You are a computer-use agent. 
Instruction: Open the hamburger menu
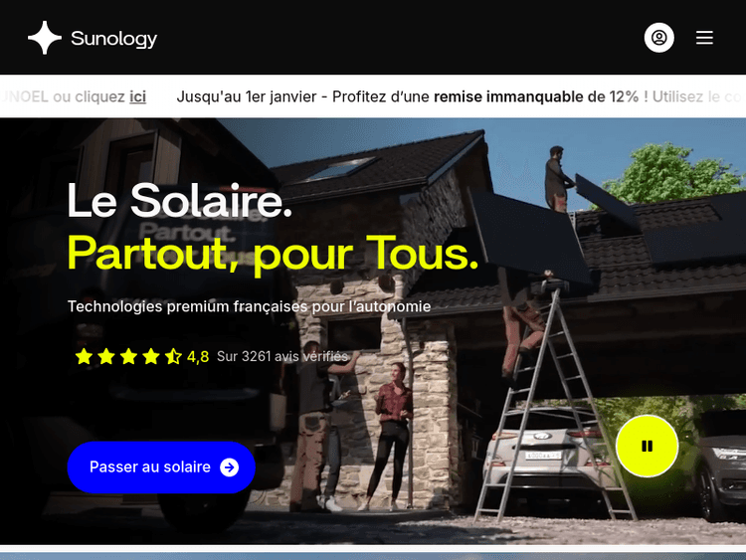(704, 38)
